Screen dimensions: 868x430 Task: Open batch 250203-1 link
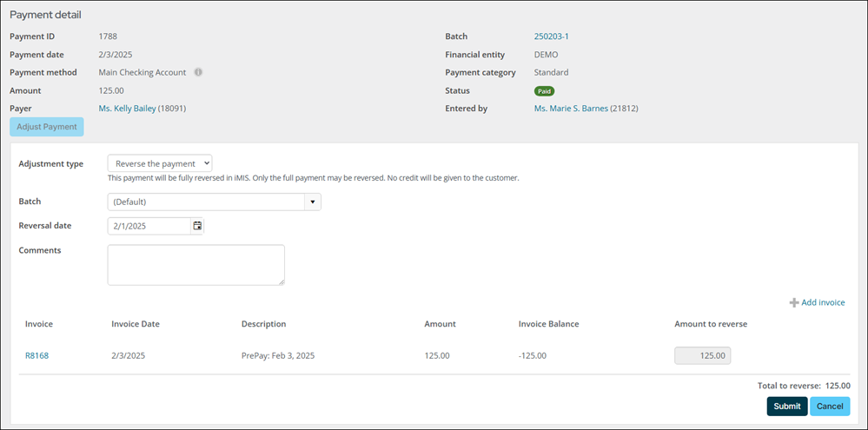pos(552,36)
